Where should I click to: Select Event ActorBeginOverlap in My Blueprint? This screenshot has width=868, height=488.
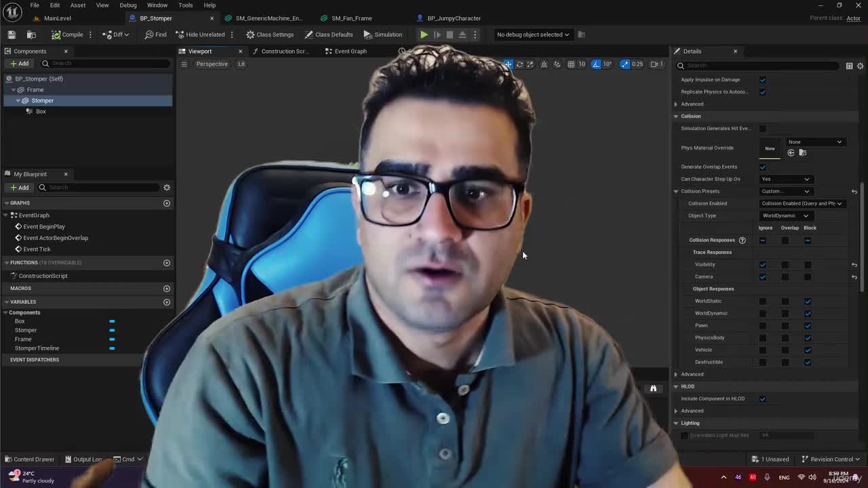coord(56,238)
